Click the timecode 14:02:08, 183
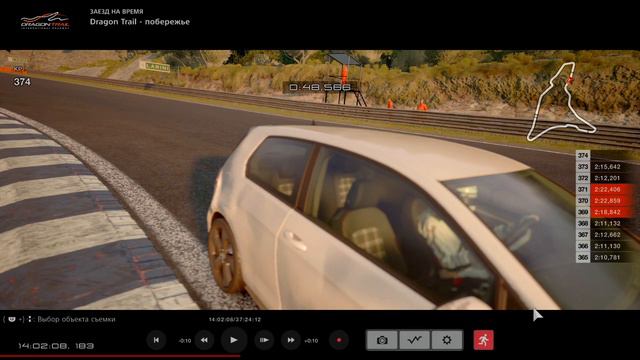Screen dimensions: 640x360 point(56,346)
